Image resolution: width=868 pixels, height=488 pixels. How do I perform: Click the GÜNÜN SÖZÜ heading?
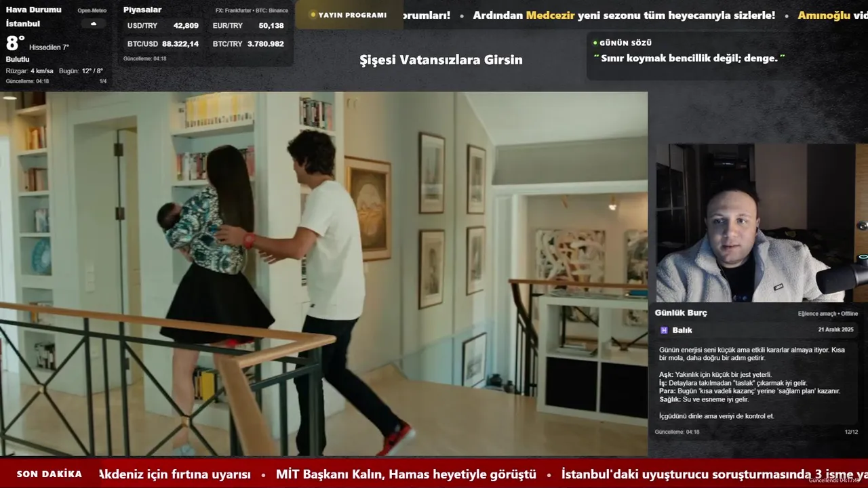[x=625, y=43]
